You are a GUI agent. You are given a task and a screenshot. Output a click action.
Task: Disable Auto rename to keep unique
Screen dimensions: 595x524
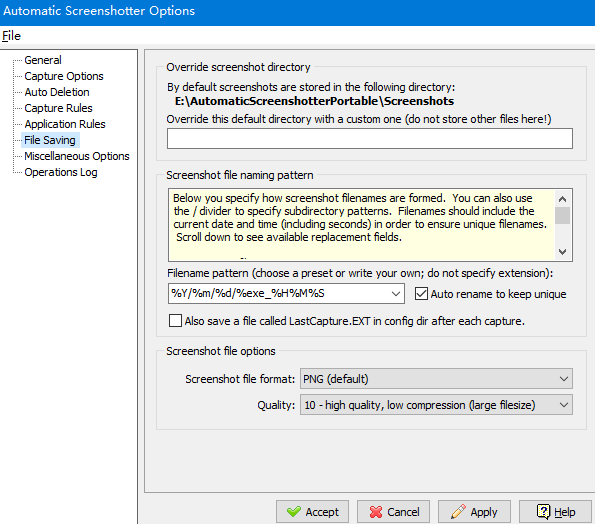[421, 294]
